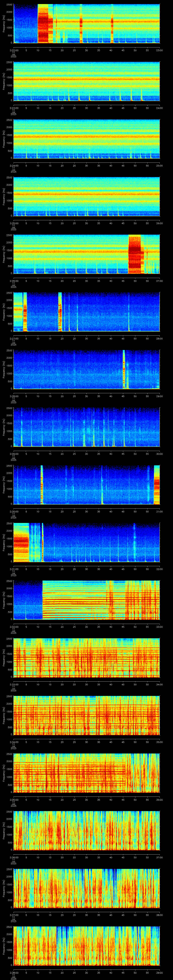This screenshot has height=980, width=173.
Task: Open the spectrogram panel starting at 2:24:00
Action: [x=87, y=139]
